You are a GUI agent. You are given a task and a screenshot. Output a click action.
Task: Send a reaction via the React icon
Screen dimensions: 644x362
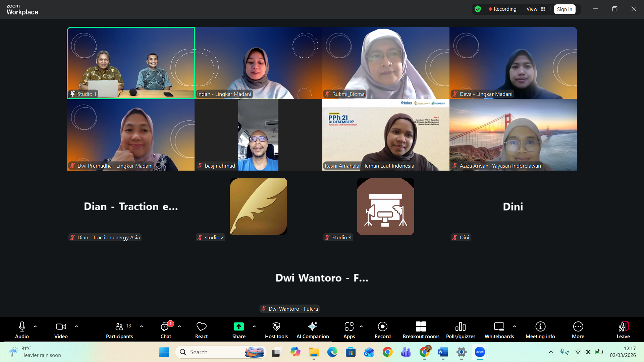(201, 329)
